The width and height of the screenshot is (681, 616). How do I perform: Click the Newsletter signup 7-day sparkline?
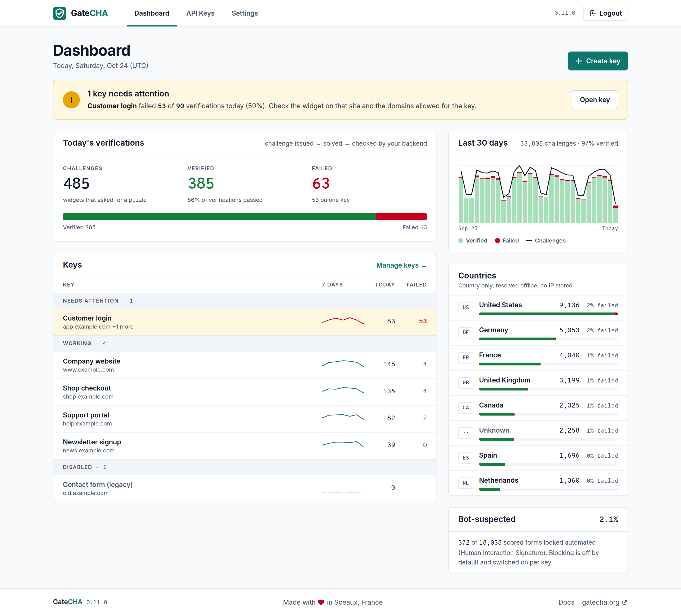click(x=343, y=444)
